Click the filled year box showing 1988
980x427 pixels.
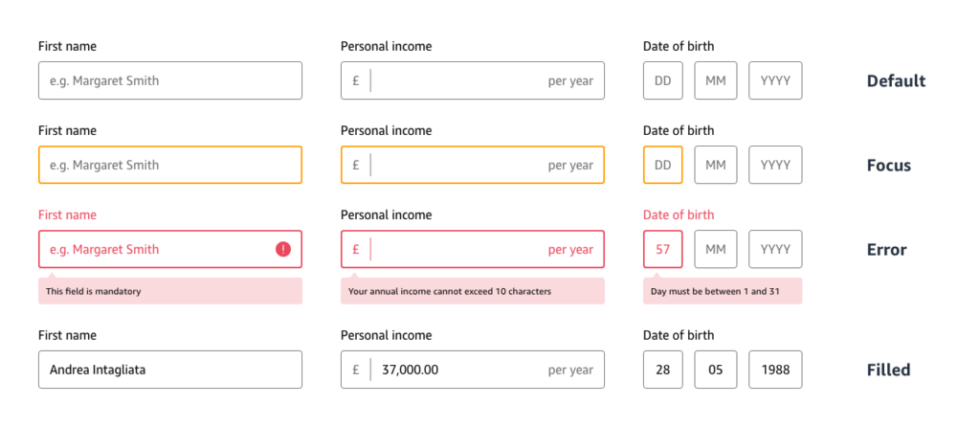click(775, 370)
